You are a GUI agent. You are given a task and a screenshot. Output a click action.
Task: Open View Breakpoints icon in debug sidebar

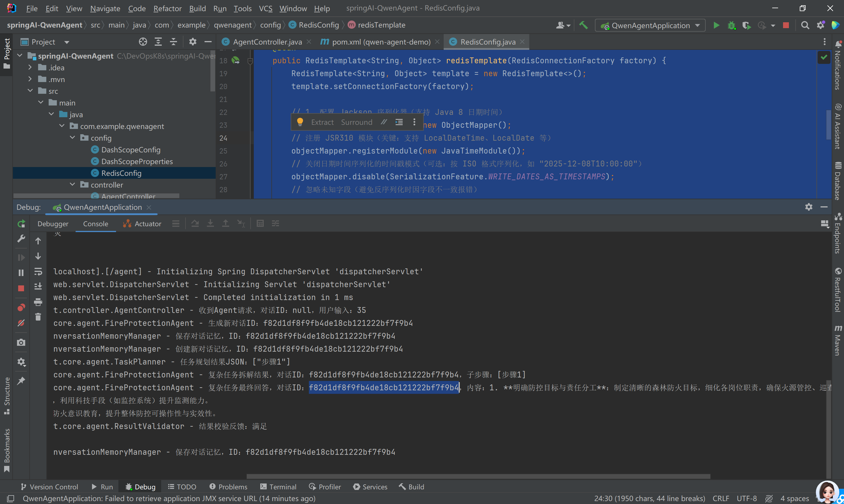(21, 307)
